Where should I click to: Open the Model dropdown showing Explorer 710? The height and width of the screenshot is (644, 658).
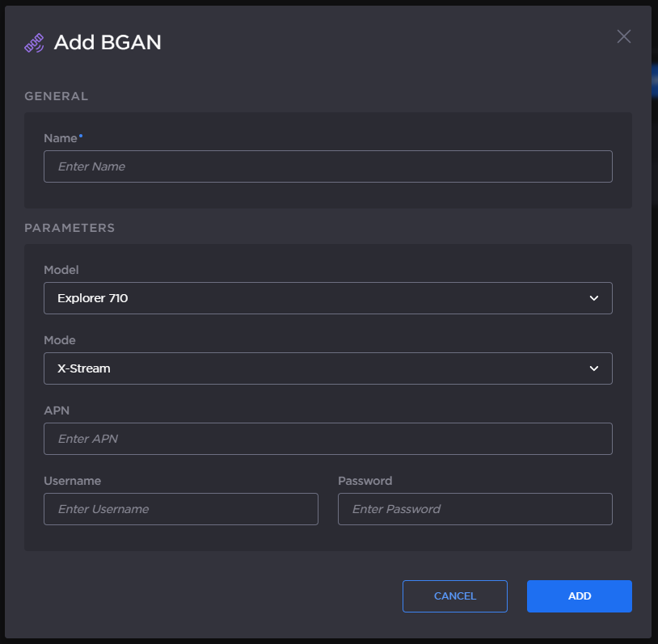point(327,298)
